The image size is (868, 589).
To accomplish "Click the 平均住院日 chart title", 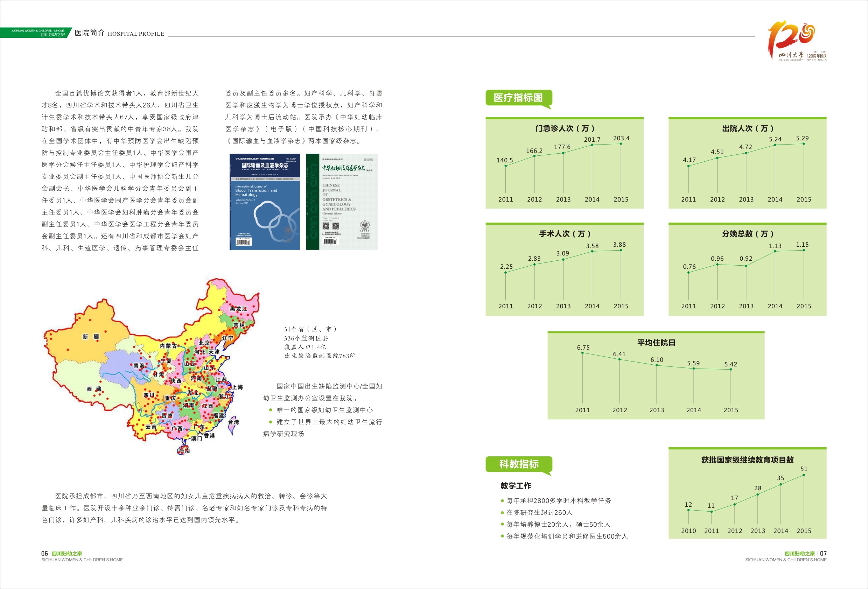I will 656,343.
